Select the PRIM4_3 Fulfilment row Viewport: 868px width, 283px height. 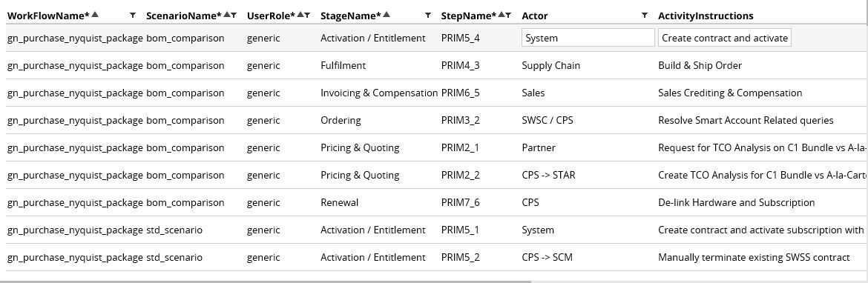point(434,65)
